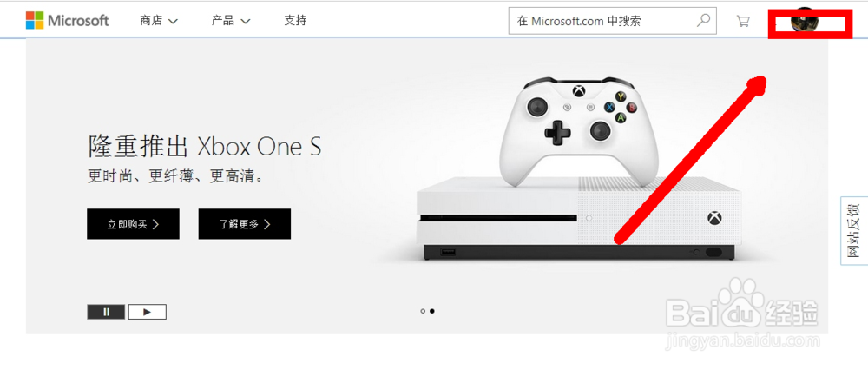Click the 隆重推出 Xbox One S headline
This screenshot has height=370, width=868.
(x=204, y=147)
